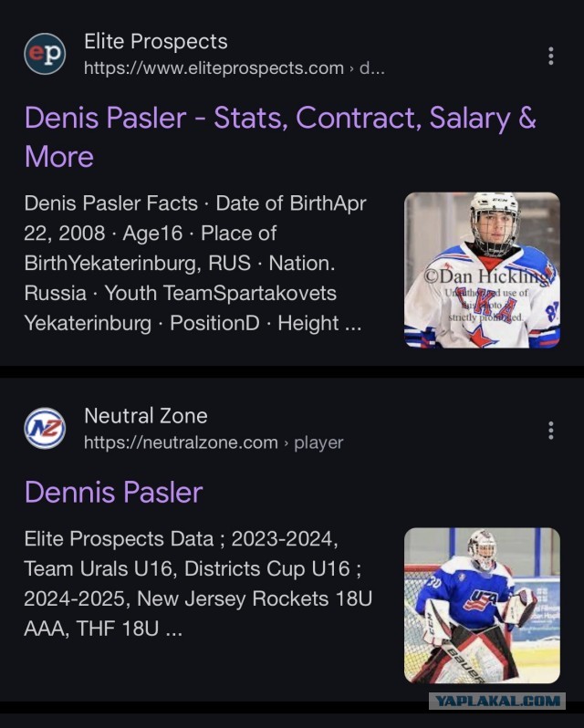Select the 'Elite Prospects' site name
The width and height of the screenshot is (584, 728).
coord(155,41)
